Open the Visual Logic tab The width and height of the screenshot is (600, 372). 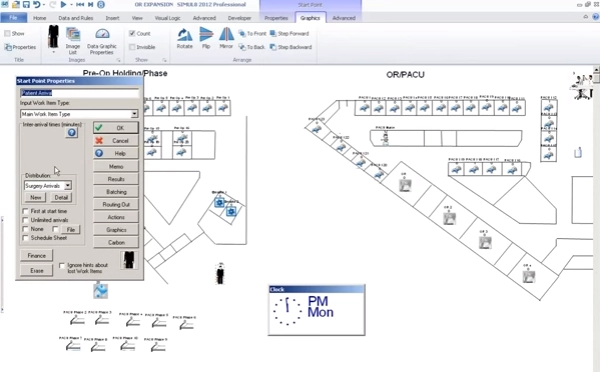coord(168,18)
